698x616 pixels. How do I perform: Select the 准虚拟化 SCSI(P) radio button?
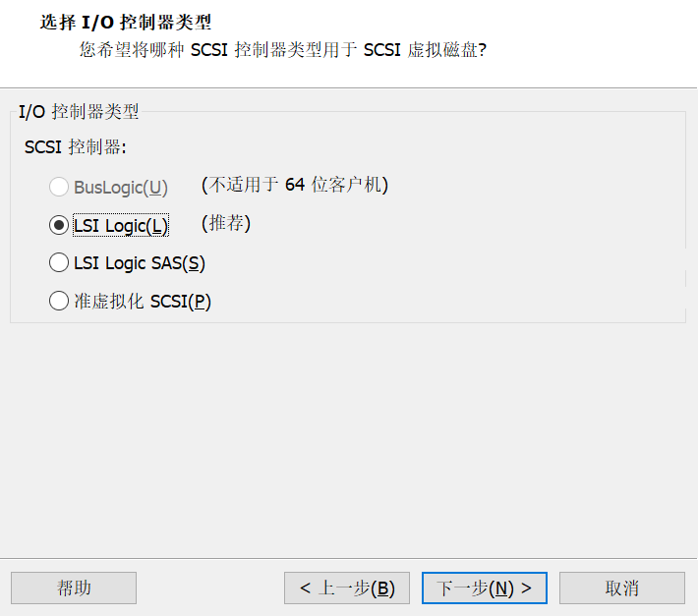pyautogui.click(x=59, y=302)
